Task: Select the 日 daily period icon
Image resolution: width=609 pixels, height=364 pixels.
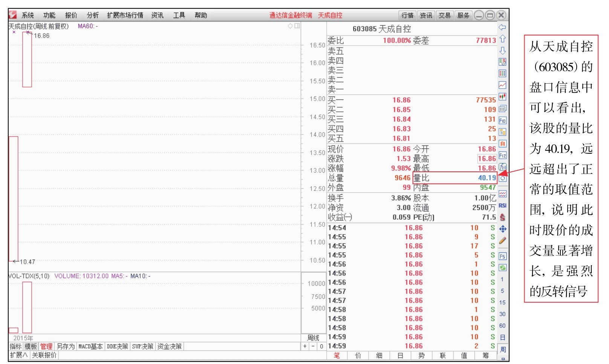Action: (503, 336)
